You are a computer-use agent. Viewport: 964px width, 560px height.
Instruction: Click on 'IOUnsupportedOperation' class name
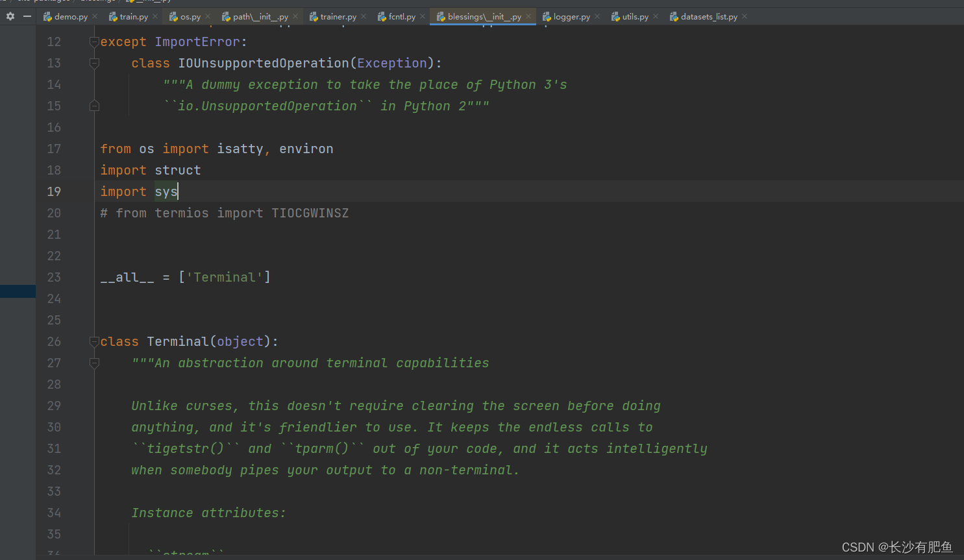(264, 63)
